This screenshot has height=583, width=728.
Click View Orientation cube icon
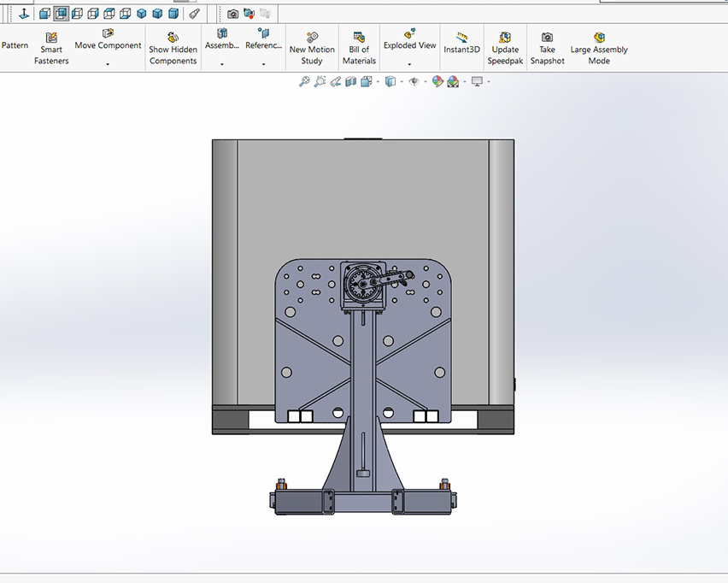coord(367,82)
